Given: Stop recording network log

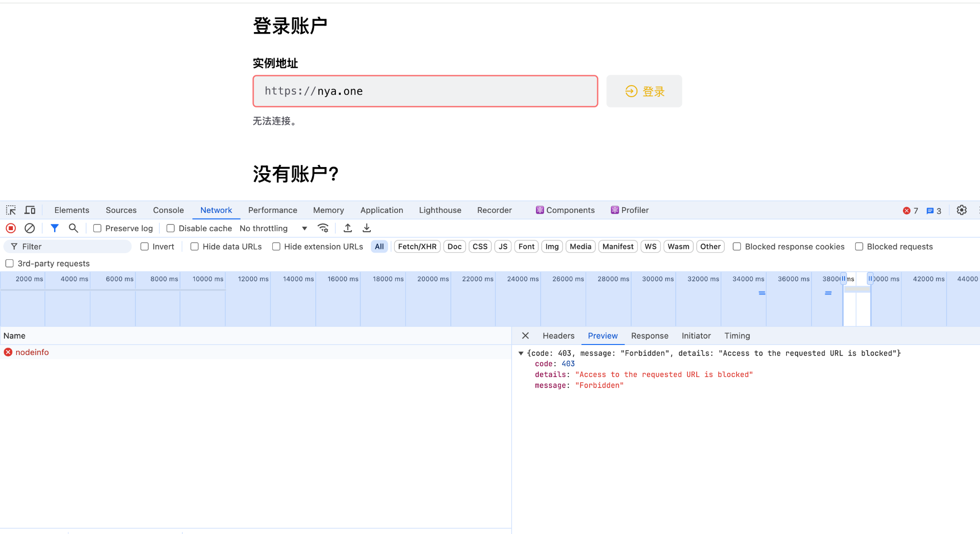Looking at the screenshot, I should pos(10,228).
